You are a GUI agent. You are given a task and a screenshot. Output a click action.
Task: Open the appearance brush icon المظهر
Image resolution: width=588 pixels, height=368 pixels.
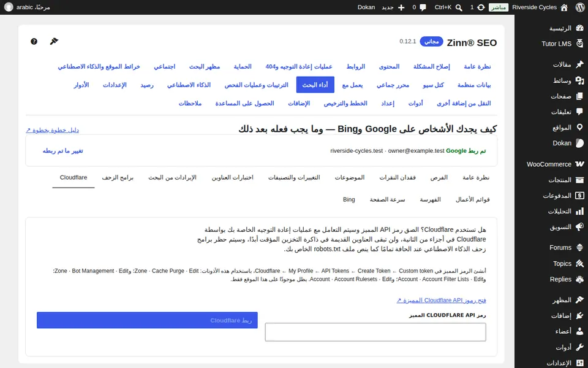[x=580, y=300]
